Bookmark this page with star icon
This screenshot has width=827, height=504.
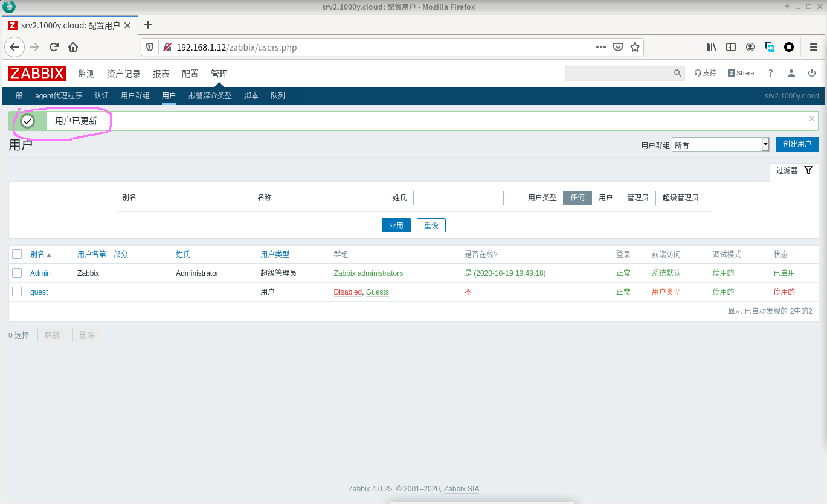coord(634,47)
